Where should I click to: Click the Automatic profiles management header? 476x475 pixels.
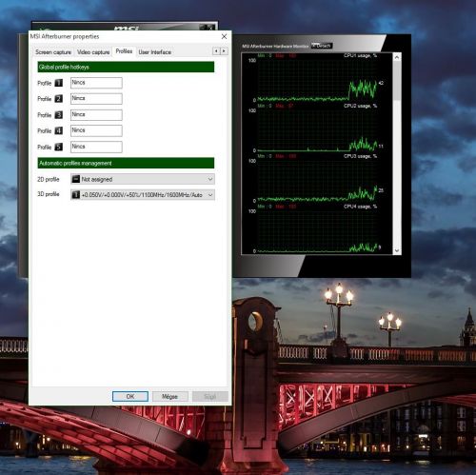pyautogui.click(x=126, y=163)
